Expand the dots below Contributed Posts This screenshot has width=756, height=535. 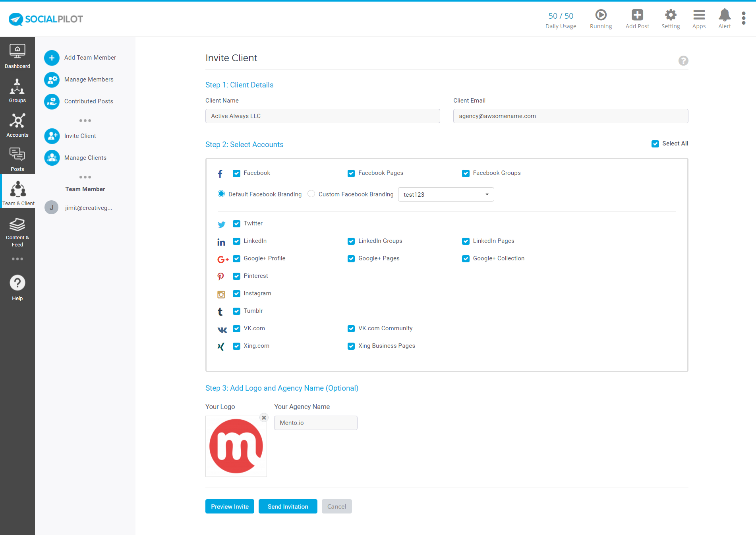[x=85, y=120]
